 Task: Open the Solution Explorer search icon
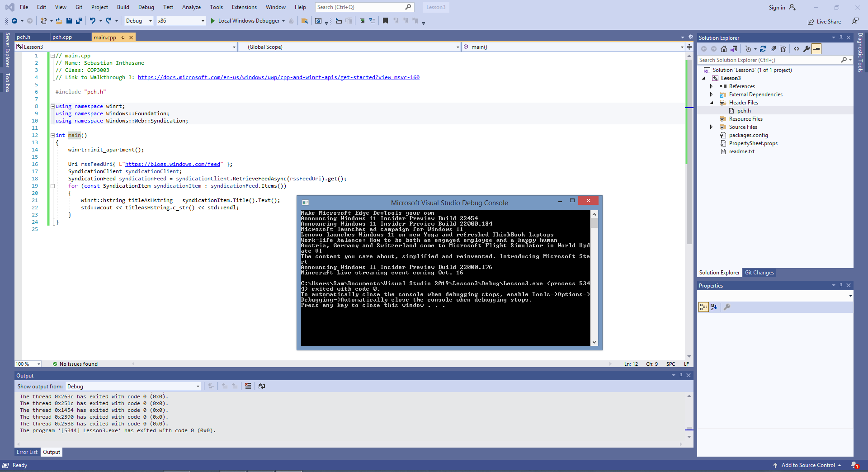(845, 60)
